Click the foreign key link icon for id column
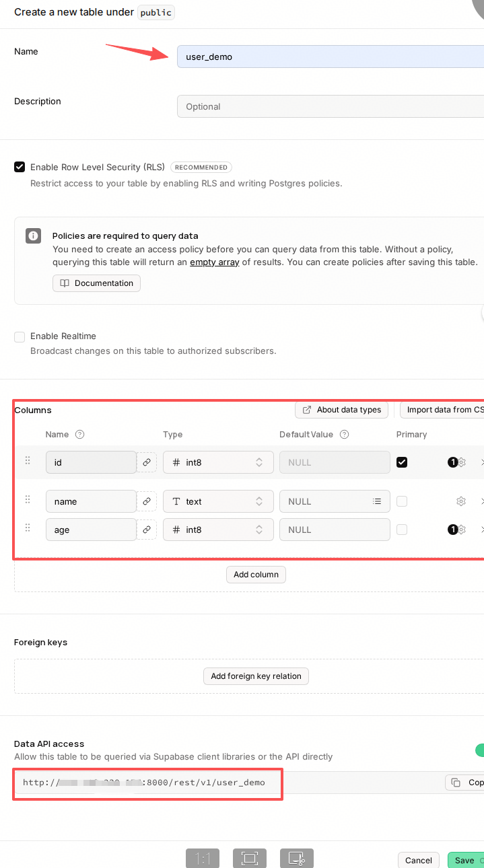 (x=146, y=462)
